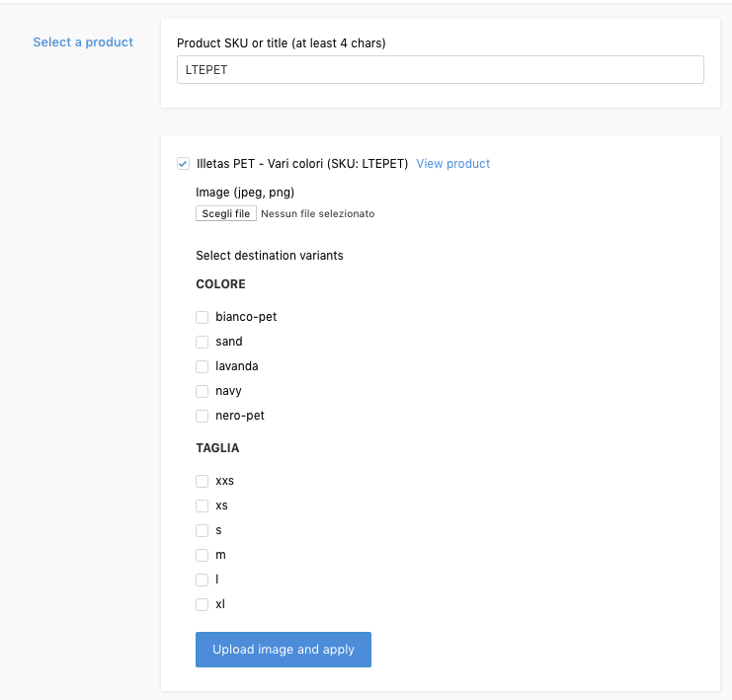
Task: Click the Upload image and apply button
Action: [284, 650]
